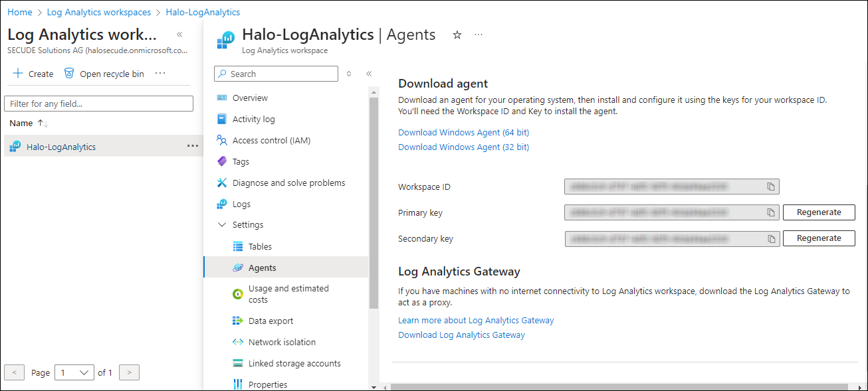Open the Tags page from the sidebar icon
This screenshot has height=391, width=868.
click(222, 161)
